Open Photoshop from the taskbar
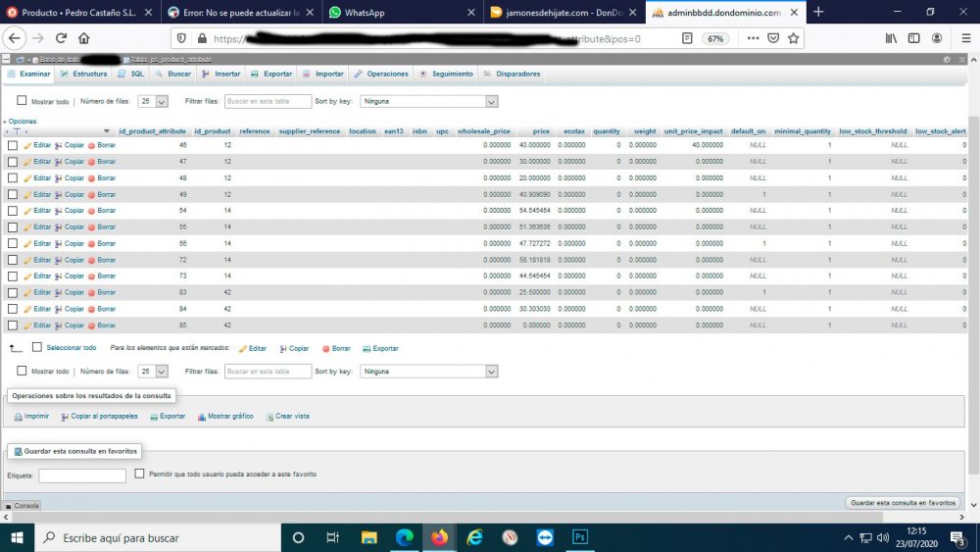 tap(580, 537)
